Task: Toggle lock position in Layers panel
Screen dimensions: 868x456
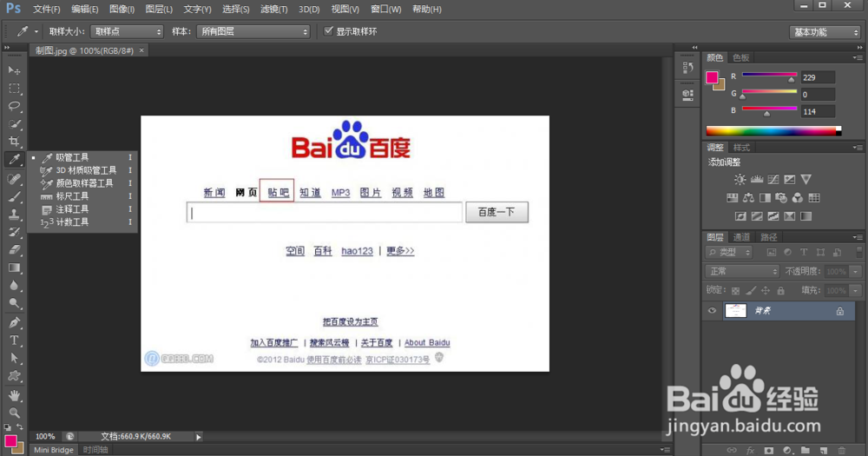Action: 766,291
